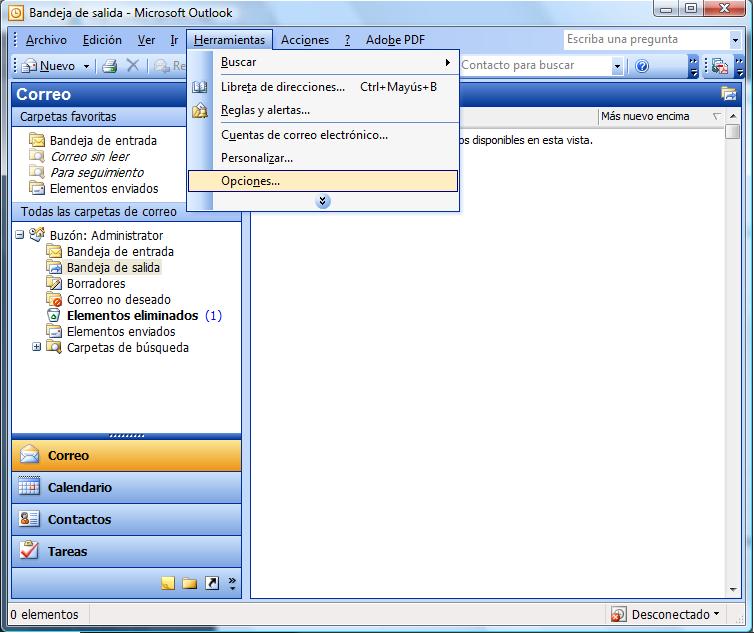Select Elementos enviados under Buzón
754x633 pixels.
(121, 331)
